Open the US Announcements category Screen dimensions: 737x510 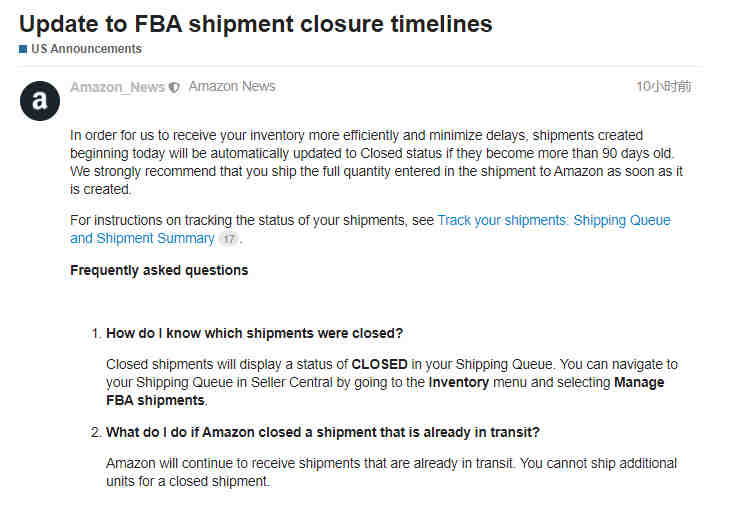coord(86,49)
